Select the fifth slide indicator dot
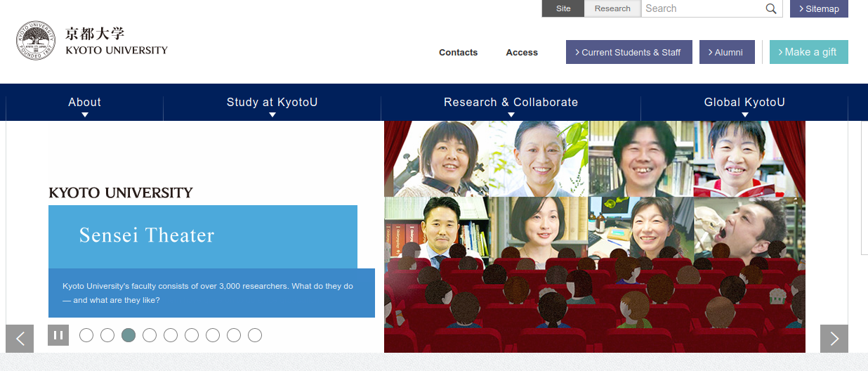This screenshot has height=371, width=868. pyautogui.click(x=171, y=335)
